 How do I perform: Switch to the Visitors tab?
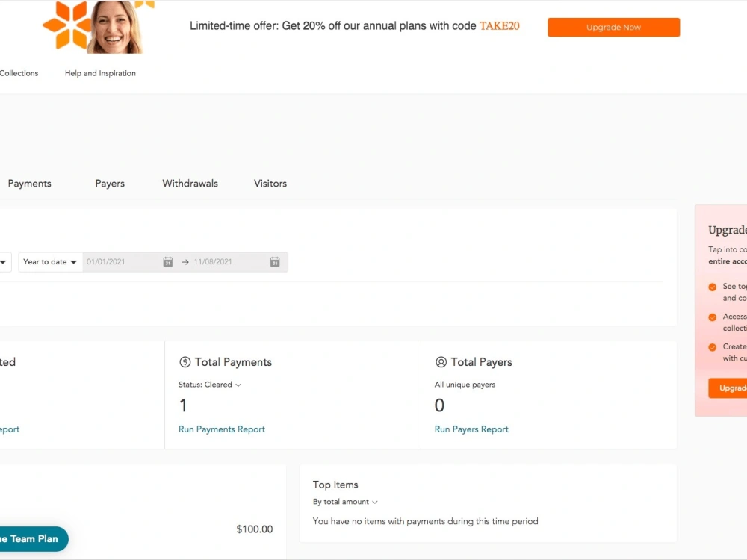[270, 184]
